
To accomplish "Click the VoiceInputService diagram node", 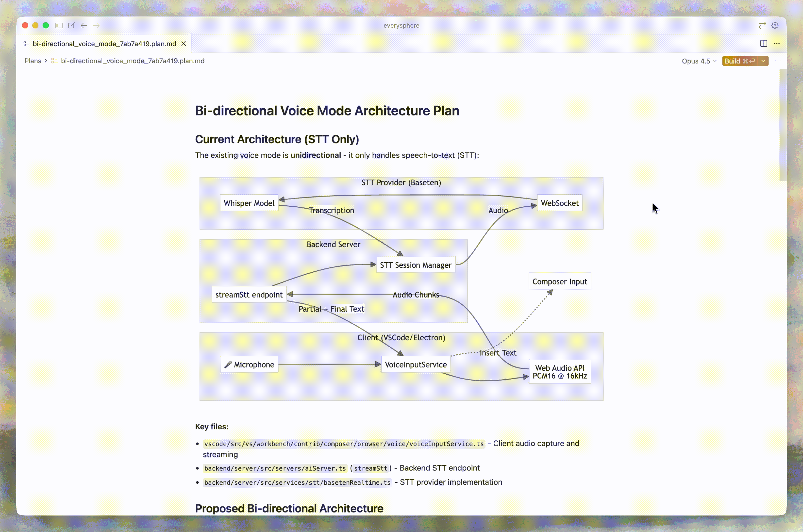I will point(416,364).
